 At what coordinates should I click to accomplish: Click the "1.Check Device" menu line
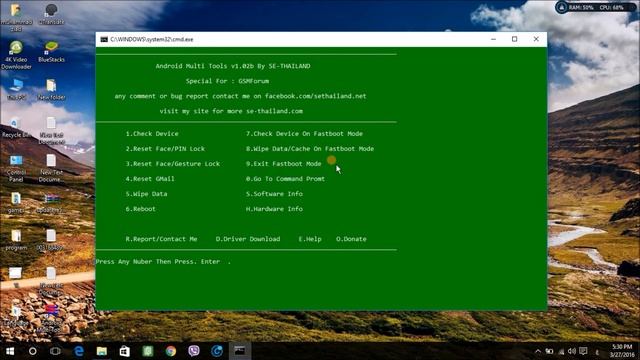152,134
